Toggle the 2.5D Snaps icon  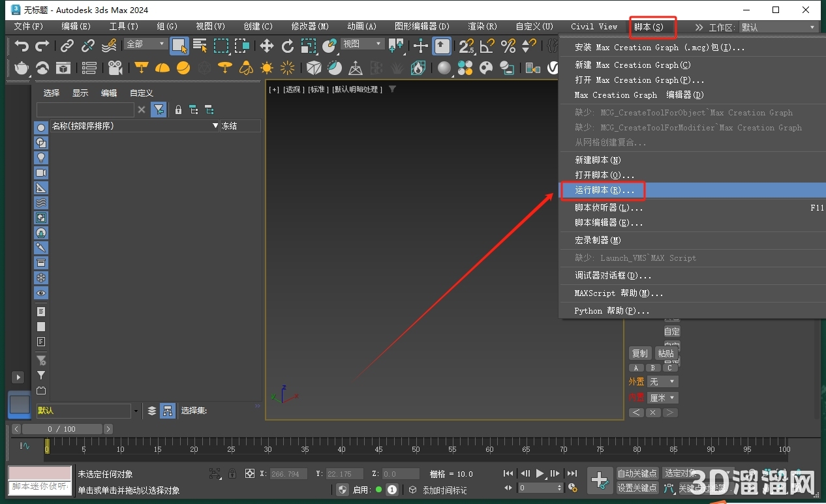point(467,46)
